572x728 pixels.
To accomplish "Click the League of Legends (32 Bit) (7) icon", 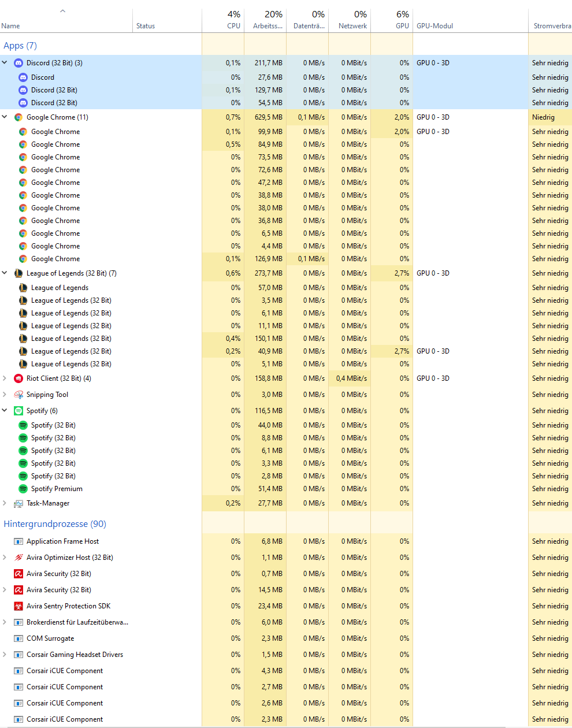I will coord(18,273).
